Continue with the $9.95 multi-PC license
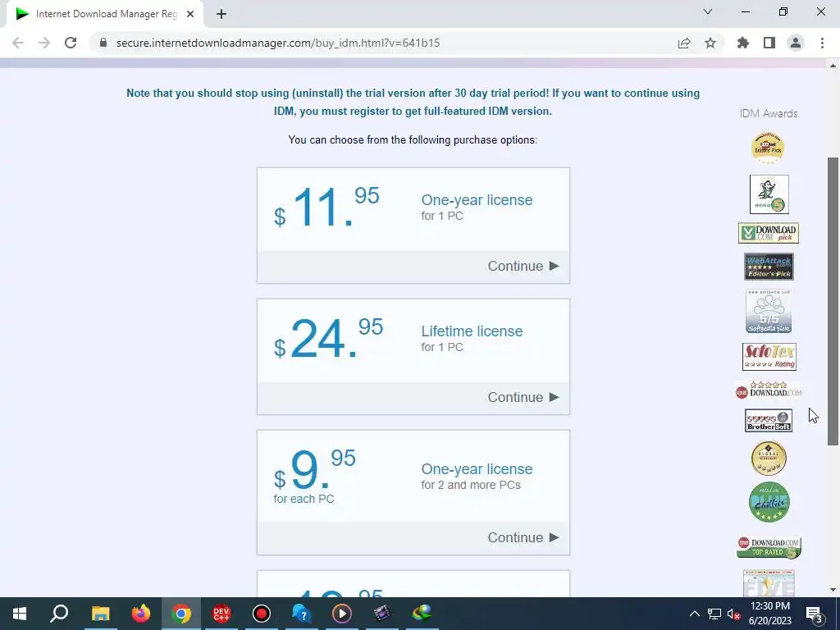The image size is (840, 630). coord(523,538)
